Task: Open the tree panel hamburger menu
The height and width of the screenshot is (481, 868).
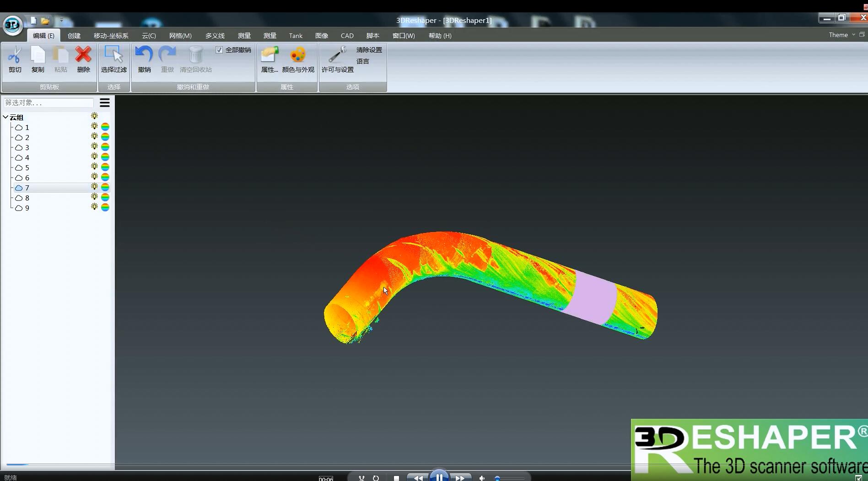Action: [x=105, y=103]
